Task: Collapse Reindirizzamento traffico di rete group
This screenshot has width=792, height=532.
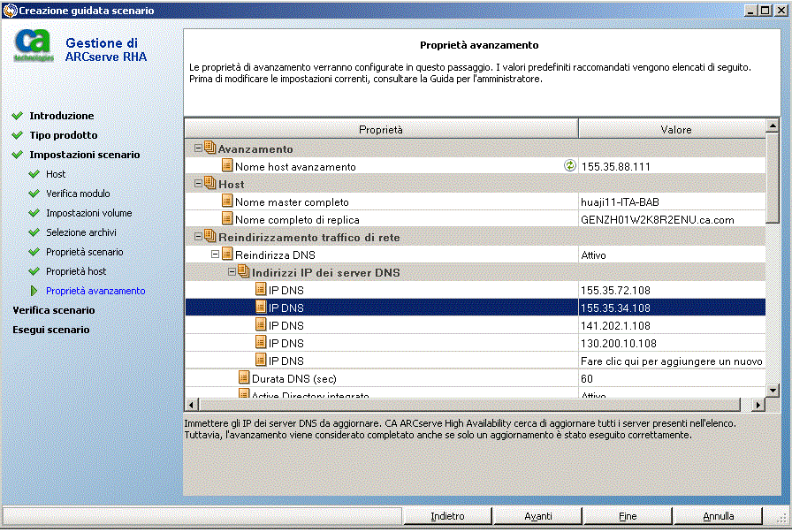Action: (x=198, y=237)
